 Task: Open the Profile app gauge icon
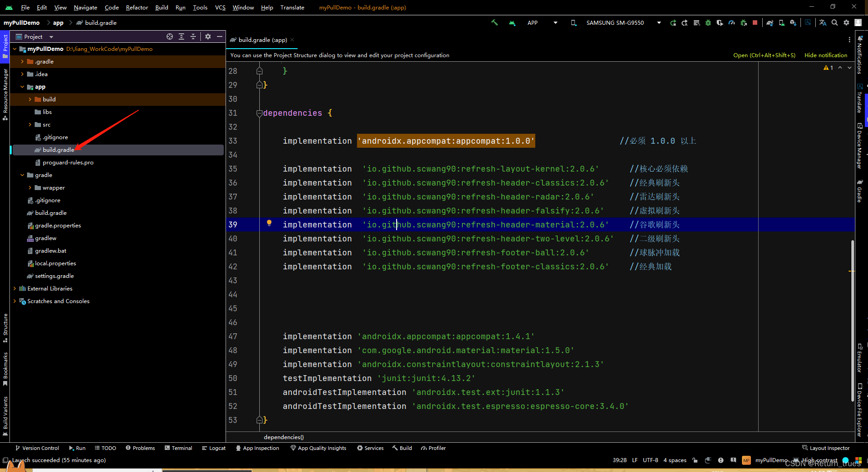pyautogui.click(x=732, y=23)
